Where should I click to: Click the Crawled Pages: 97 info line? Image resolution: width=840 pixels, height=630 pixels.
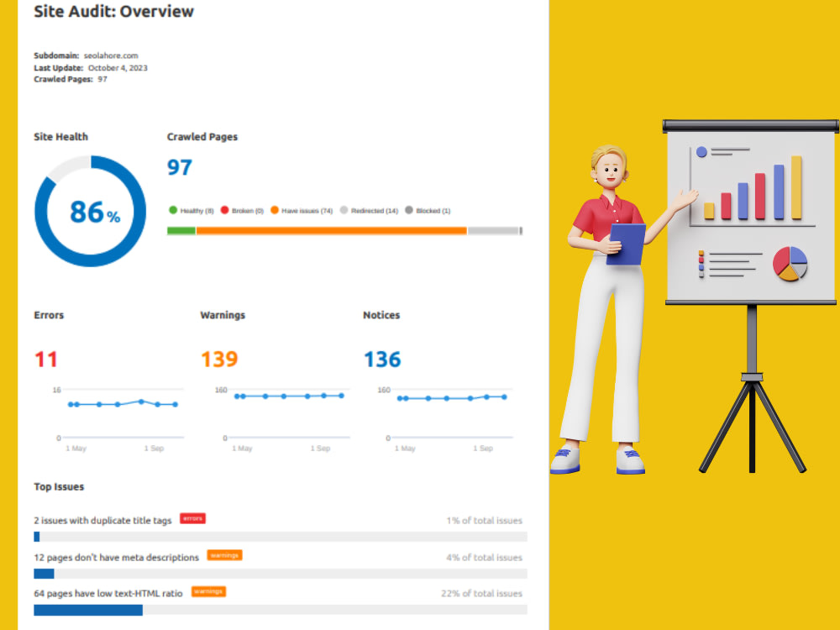click(x=71, y=79)
